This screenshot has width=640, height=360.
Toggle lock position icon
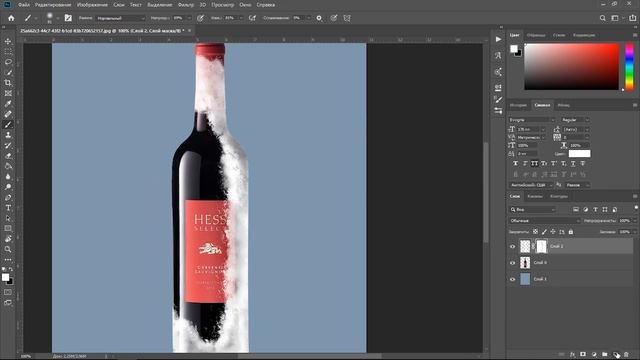tap(553, 232)
